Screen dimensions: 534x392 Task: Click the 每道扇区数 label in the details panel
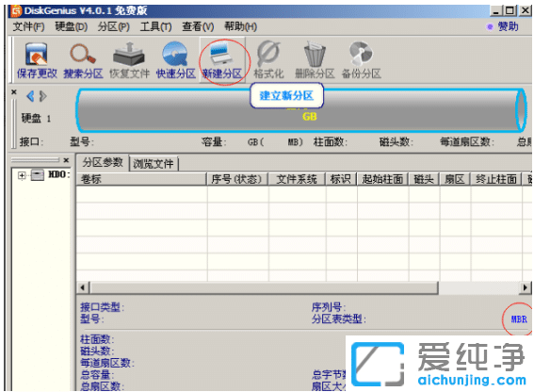click(107, 363)
